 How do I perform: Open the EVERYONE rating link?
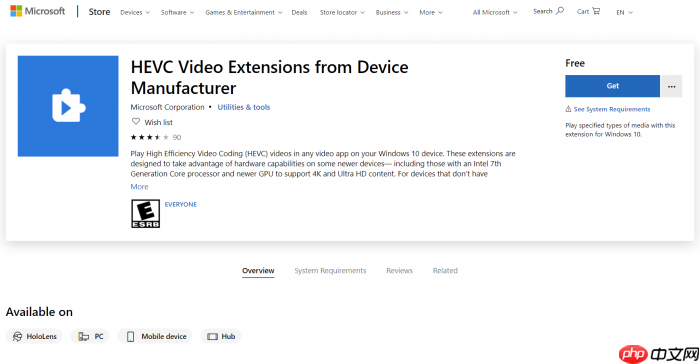pos(181,205)
